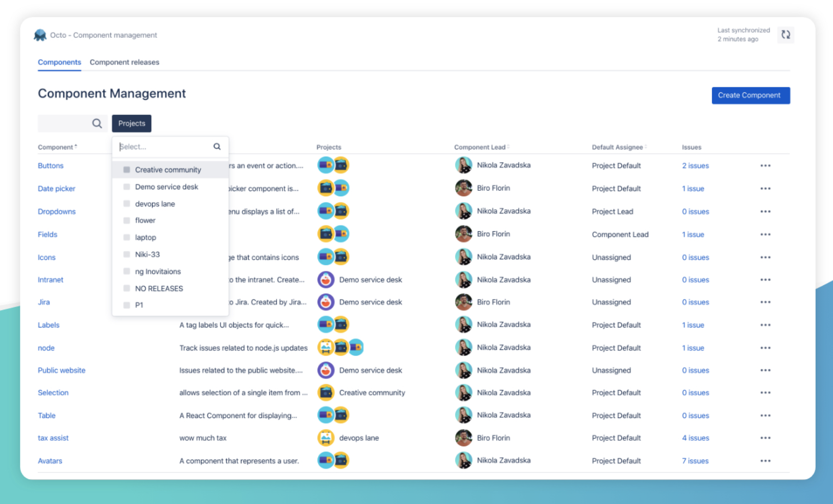This screenshot has height=504, width=833.
Task: Click Nikola Zavadska's avatar in the Buttons row
Action: [463, 165]
